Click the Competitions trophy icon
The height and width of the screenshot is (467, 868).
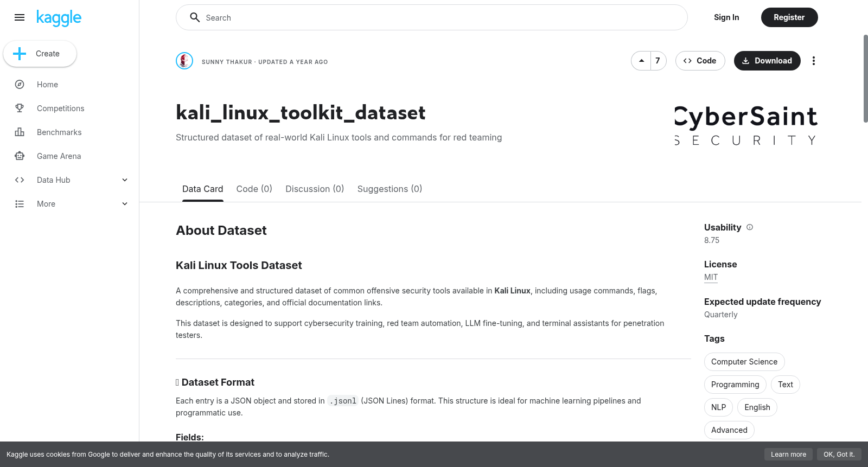20,108
